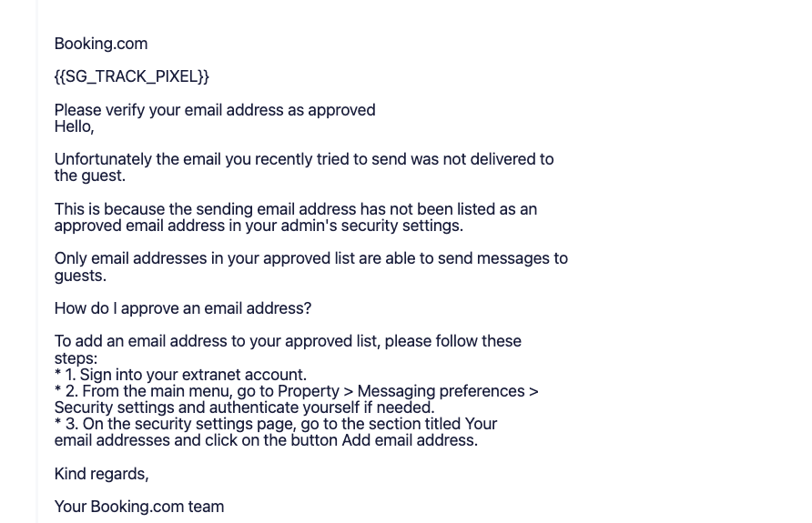
Task: Click the Booking.com header text
Action: [101, 44]
